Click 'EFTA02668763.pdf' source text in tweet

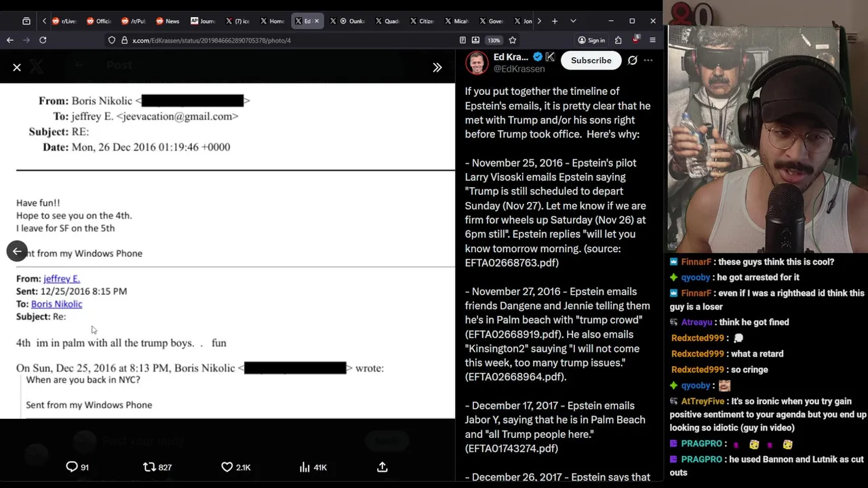[x=512, y=262]
